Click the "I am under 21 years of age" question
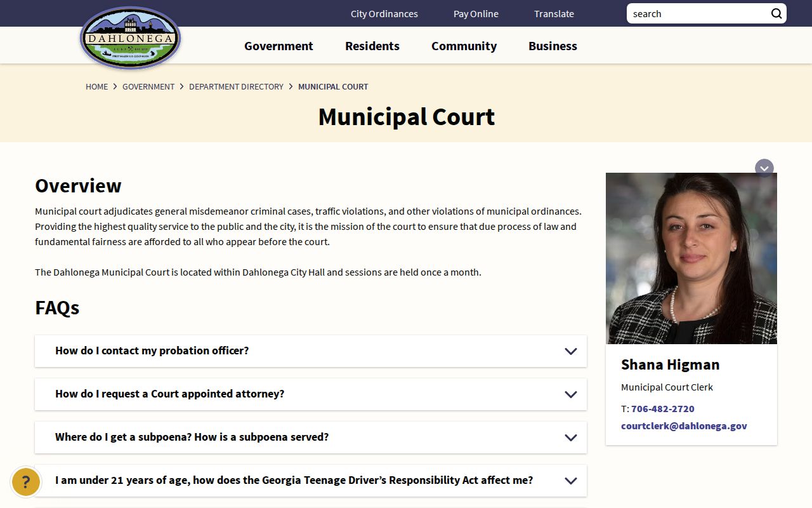This screenshot has width=812, height=508. [294, 480]
